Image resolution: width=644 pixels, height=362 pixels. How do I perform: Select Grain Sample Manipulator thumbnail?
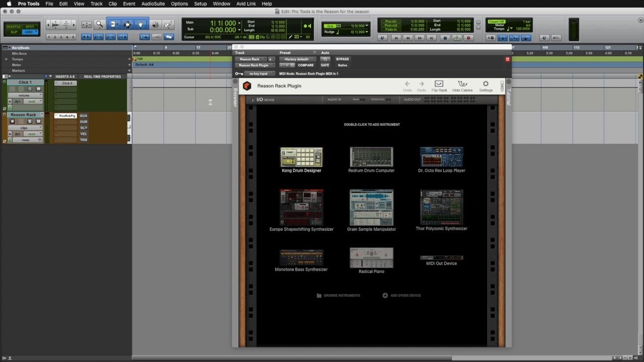pyautogui.click(x=371, y=208)
